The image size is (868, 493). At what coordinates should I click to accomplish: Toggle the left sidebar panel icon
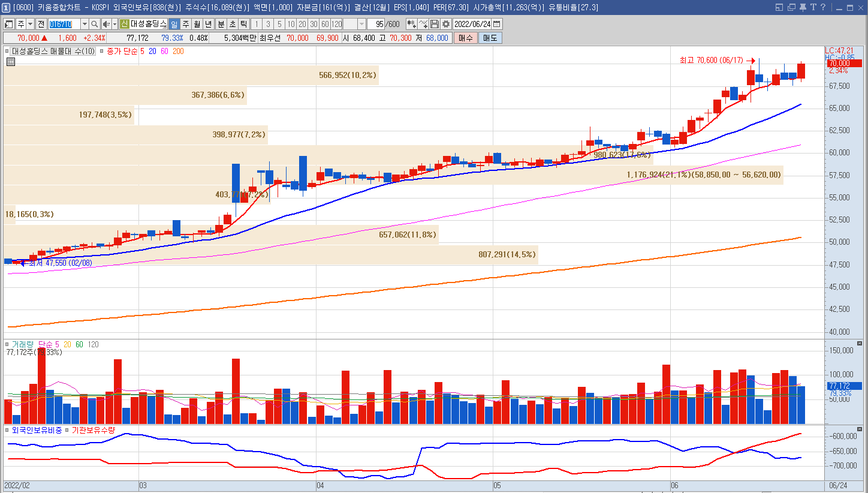(9, 24)
